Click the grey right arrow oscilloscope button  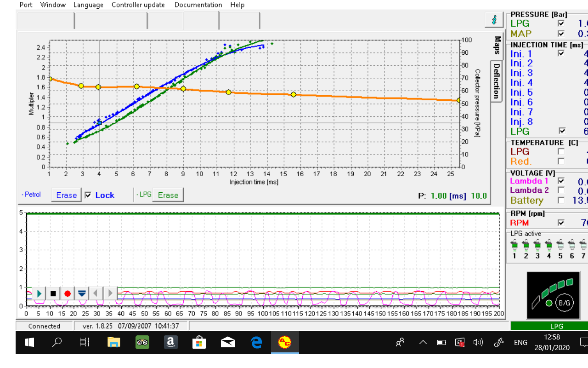click(x=110, y=293)
